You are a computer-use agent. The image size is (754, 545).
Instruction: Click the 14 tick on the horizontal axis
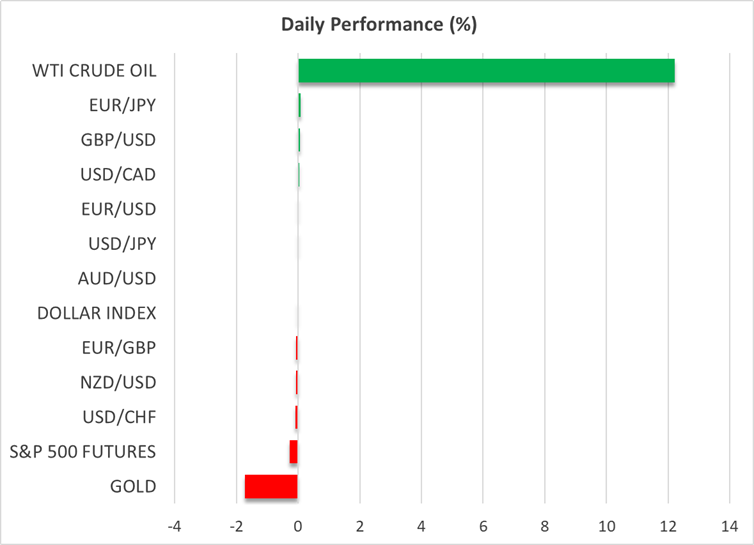[730, 526]
